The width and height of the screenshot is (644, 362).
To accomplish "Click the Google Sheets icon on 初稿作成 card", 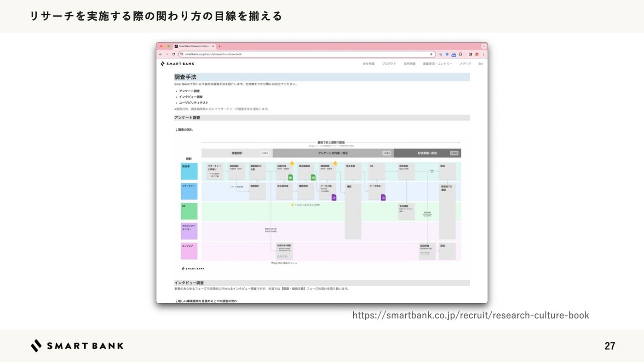I will pyautogui.click(x=291, y=177).
